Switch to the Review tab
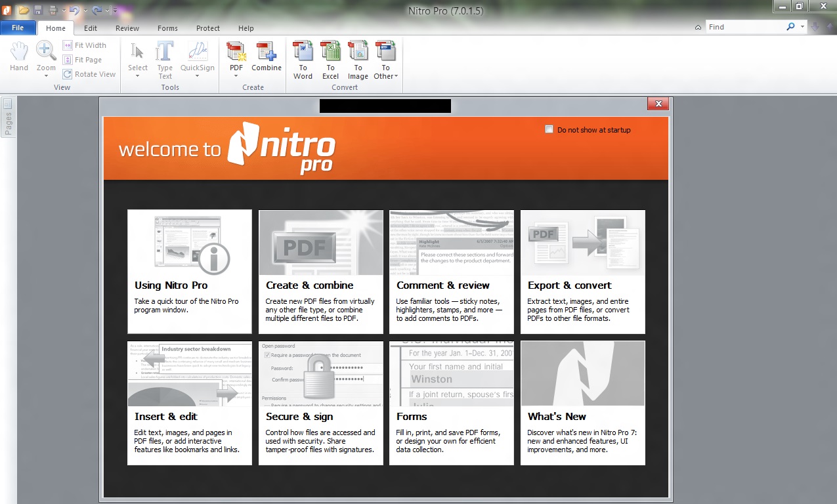Image resolution: width=837 pixels, height=504 pixels. 127,28
